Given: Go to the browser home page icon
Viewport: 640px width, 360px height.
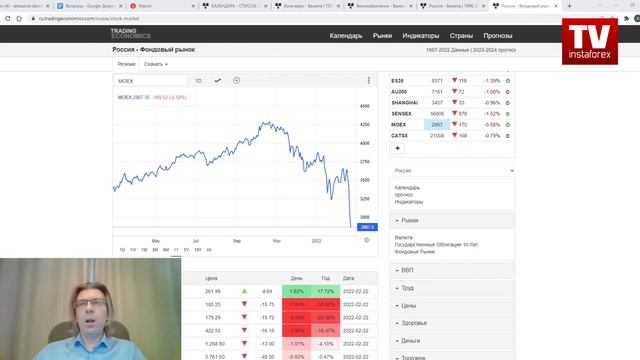Looking at the screenshot, I should coord(19,18).
